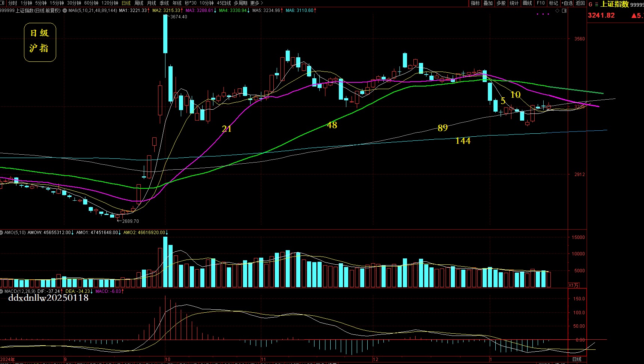
Task: Click the 上证指数(日线.前复权) chart title
Action: coord(38,10)
